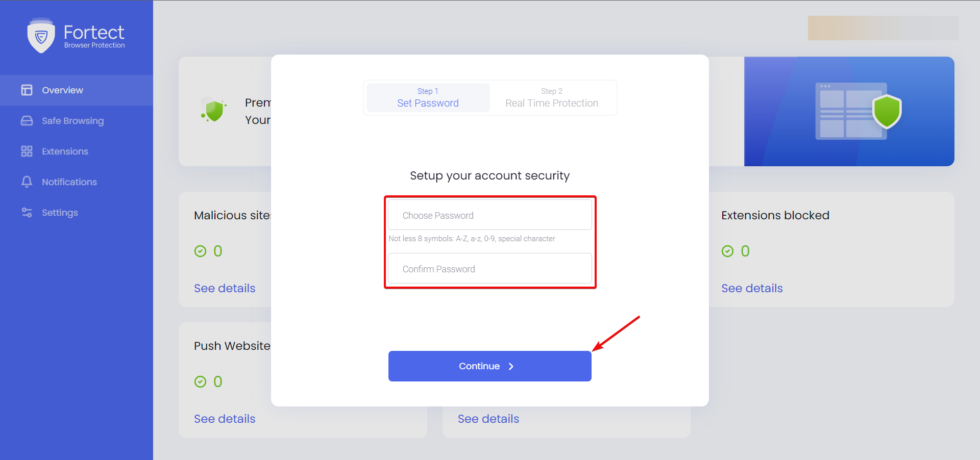Open See details under Push Website
980x460 pixels.
pyautogui.click(x=225, y=419)
